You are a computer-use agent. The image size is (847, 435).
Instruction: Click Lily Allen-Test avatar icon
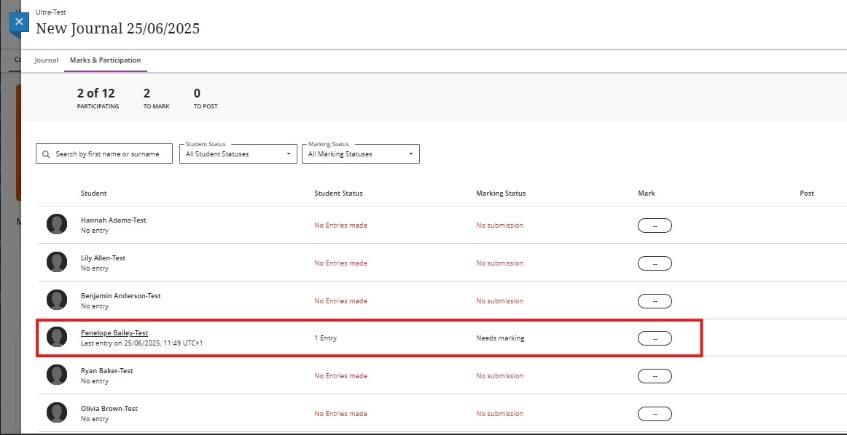(57, 263)
